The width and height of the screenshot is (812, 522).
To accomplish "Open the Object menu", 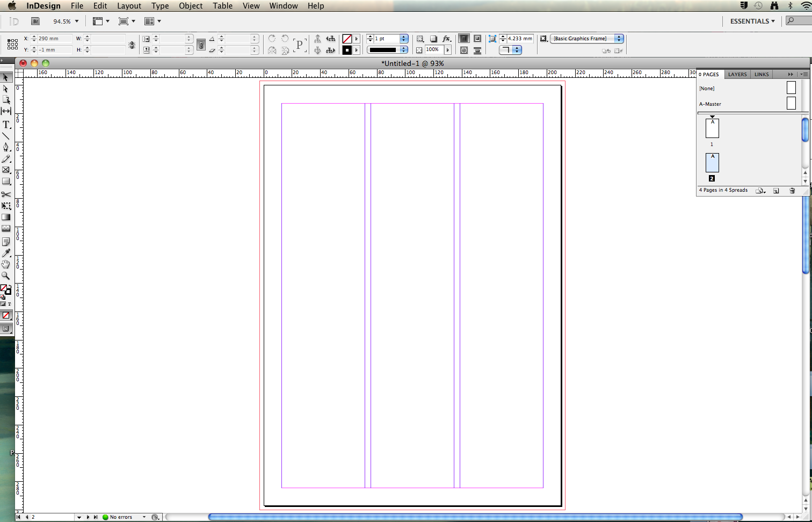I will (x=191, y=6).
